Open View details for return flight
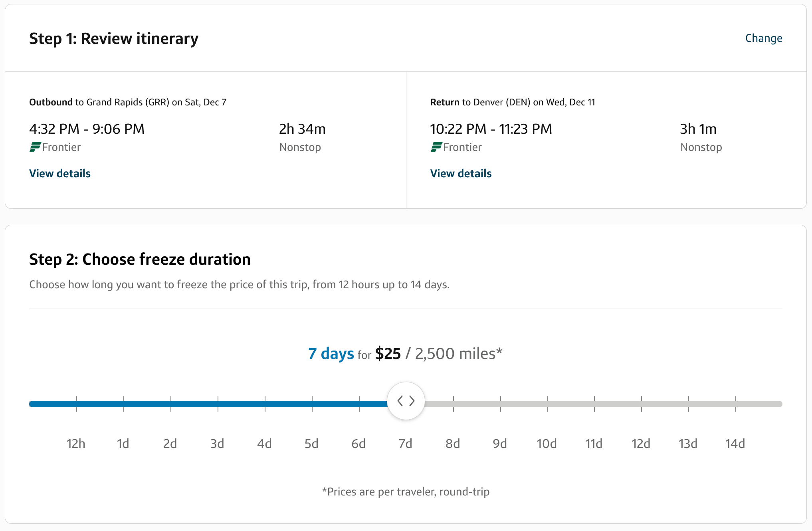812x531 pixels. [461, 173]
